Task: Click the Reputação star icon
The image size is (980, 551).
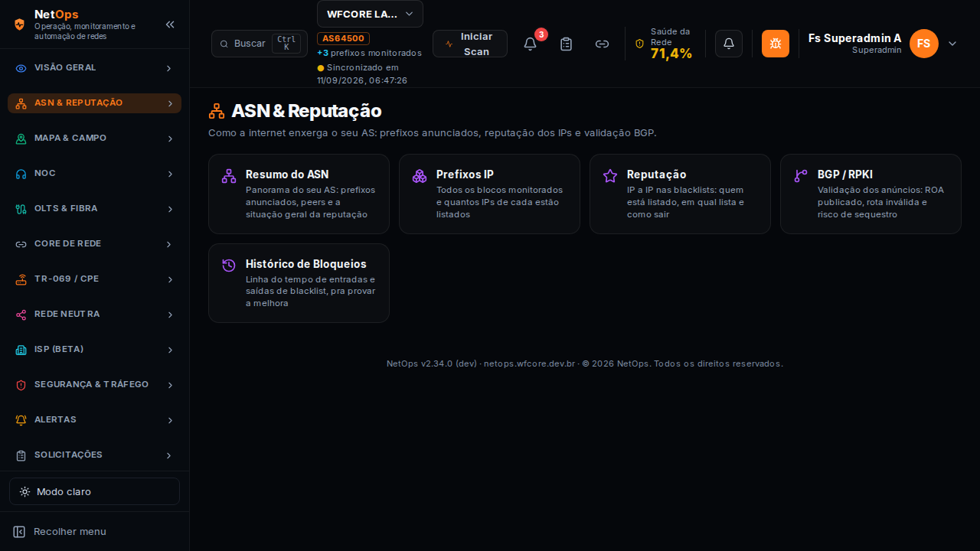Action: click(x=610, y=176)
